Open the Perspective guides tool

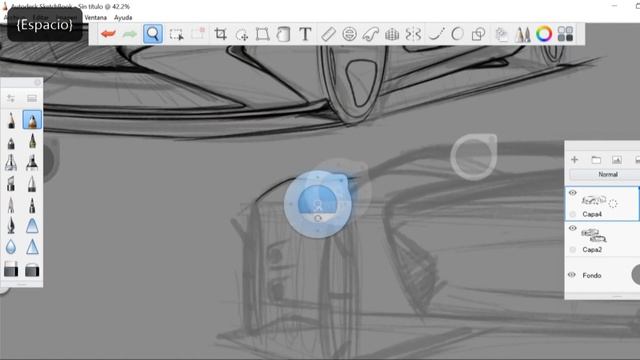pos(392,34)
